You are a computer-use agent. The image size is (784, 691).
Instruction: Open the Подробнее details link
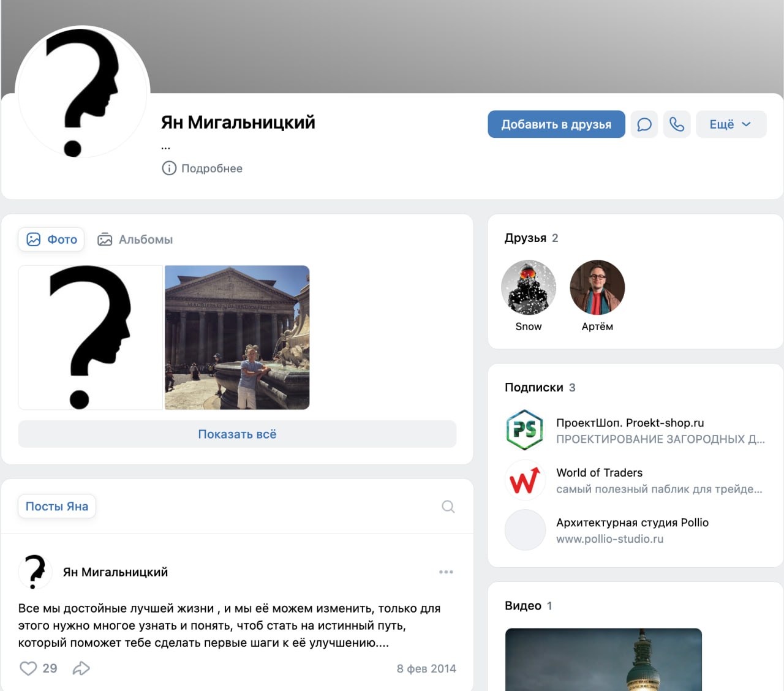pyautogui.click(x=212, y=168)
